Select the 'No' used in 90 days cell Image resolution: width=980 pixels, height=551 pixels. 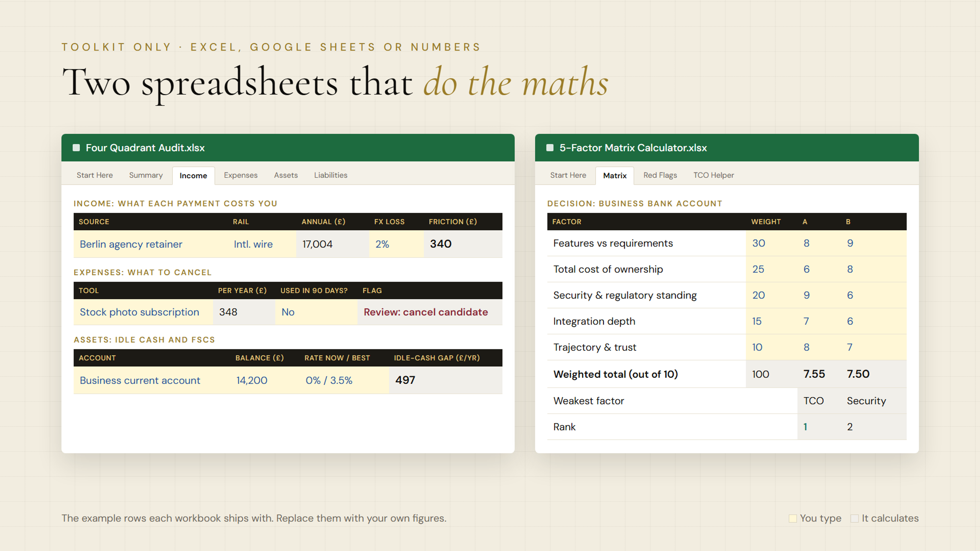(316, 312)
